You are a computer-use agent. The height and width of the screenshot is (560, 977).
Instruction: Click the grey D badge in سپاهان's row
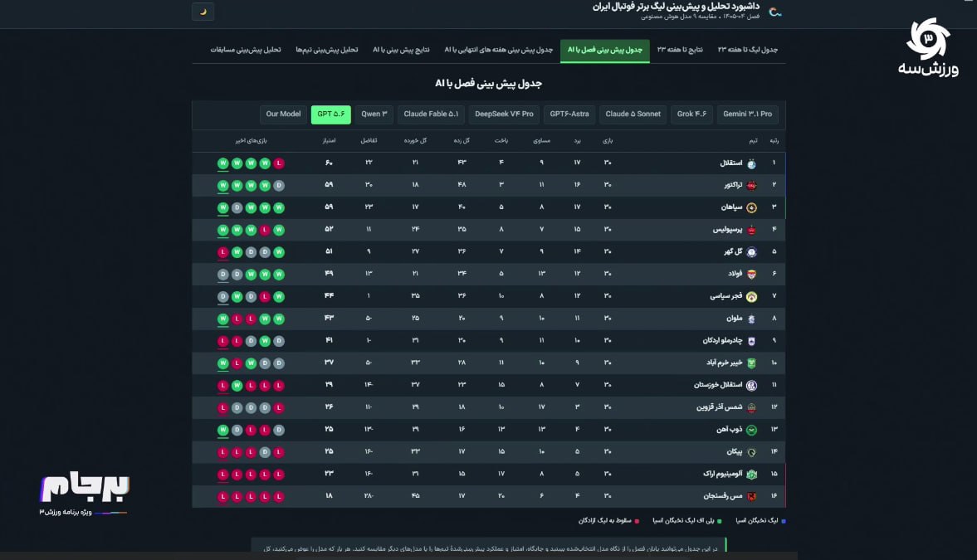tap(237, 207)
